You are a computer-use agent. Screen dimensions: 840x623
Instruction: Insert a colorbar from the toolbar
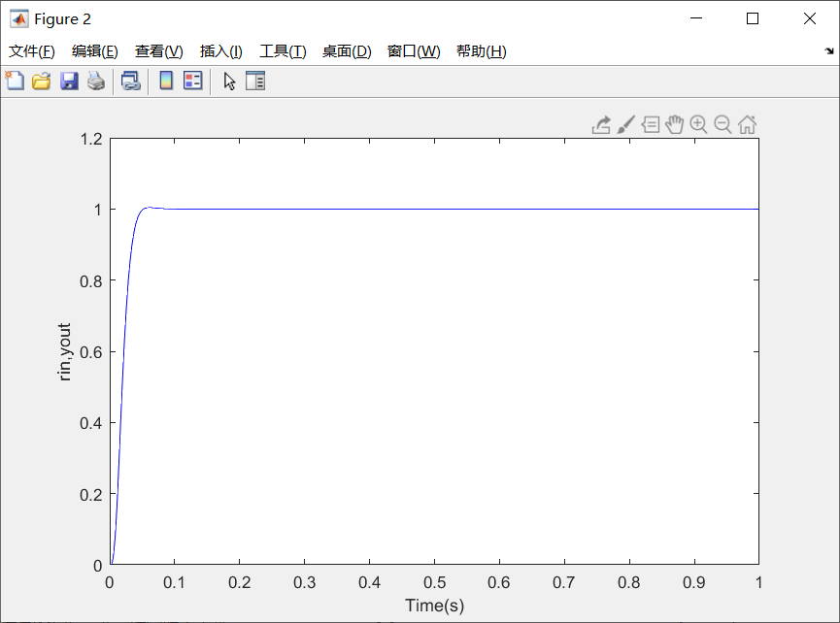click(164, 81)
